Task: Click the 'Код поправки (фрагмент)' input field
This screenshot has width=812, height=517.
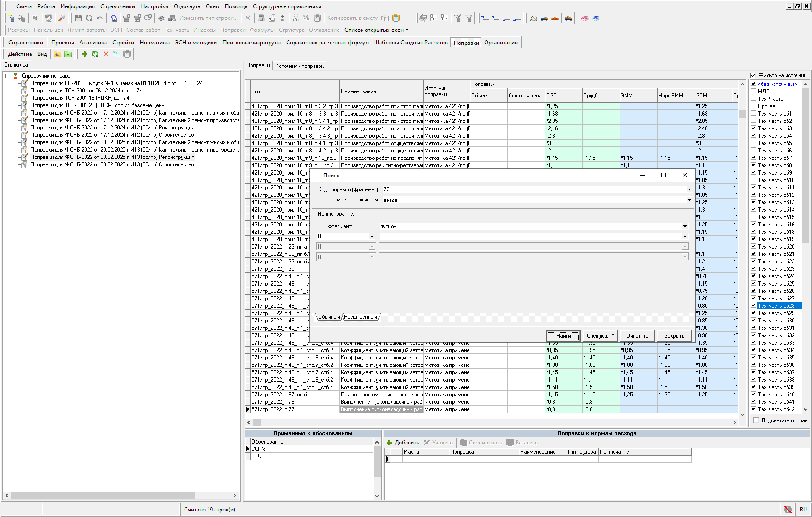Action: 532,189
